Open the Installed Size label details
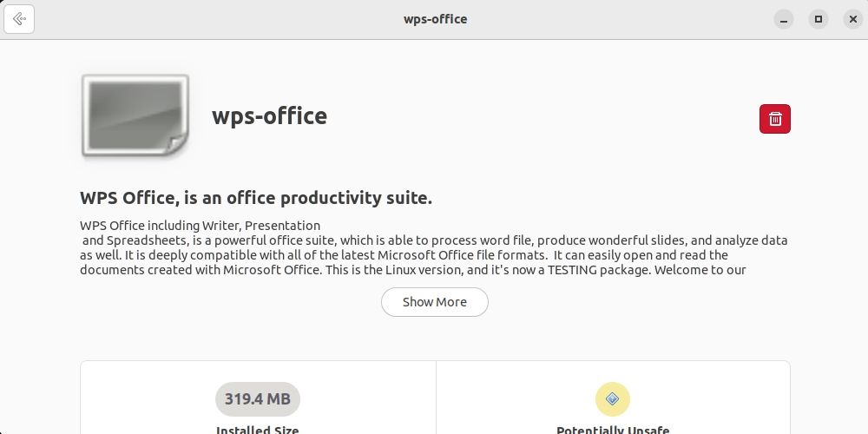 [257, 430]
